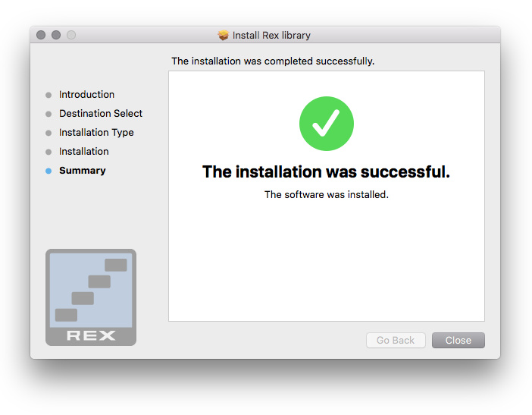Screen dimensions: 532x415
Task: Click the 'Install Rex library' window title
Action: tap(271, 36)
